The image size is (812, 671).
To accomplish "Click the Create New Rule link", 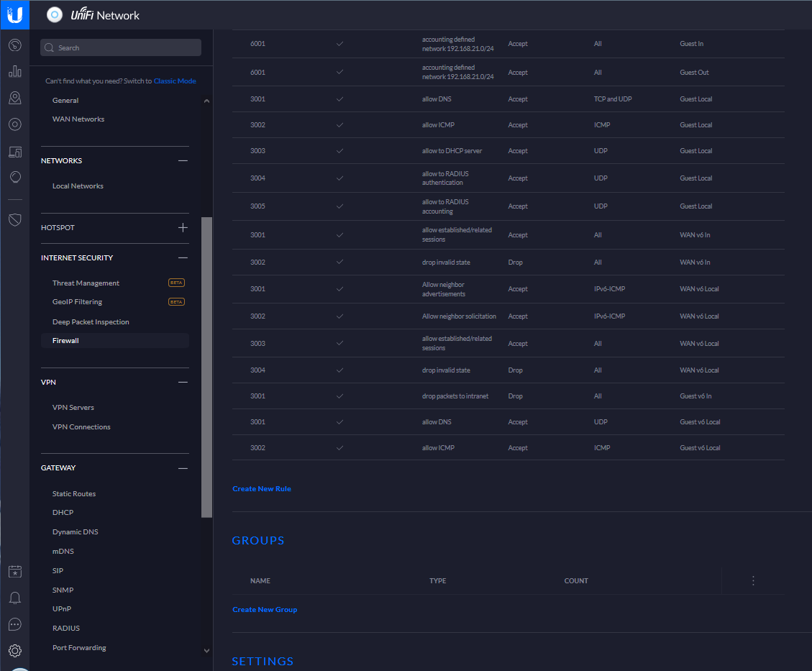I will (262, 489).
